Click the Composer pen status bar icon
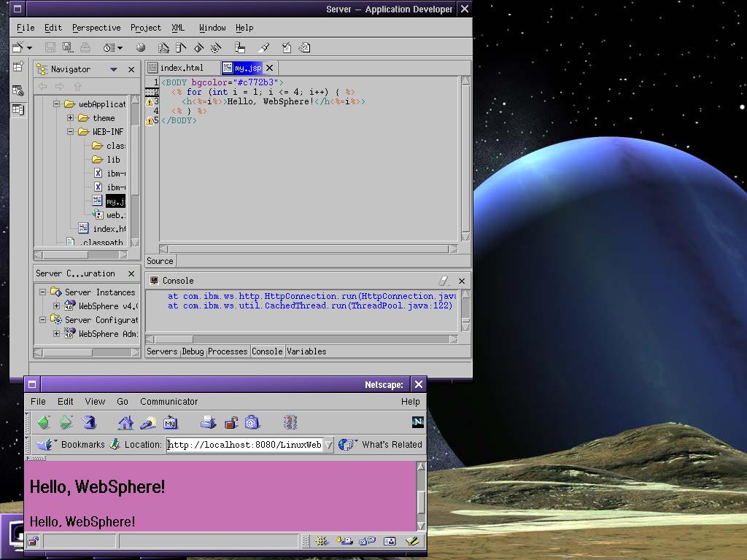747x560 pixels. point(412,541)
